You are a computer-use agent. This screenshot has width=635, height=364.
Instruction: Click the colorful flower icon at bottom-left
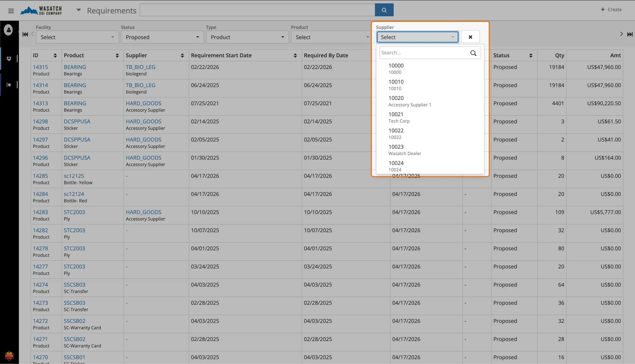(x=9, y=356)
